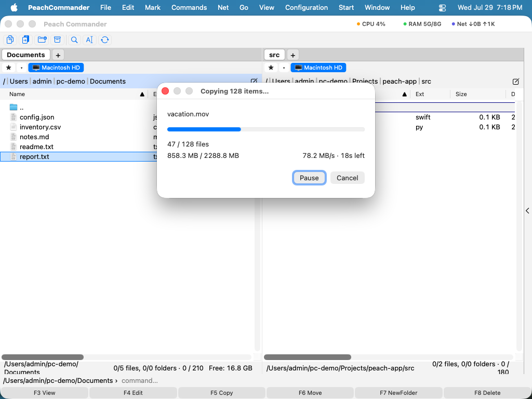This screenshot has width=532, height=399.
Task: Click the Net traffic status indicator
Action: pos(473,24)
